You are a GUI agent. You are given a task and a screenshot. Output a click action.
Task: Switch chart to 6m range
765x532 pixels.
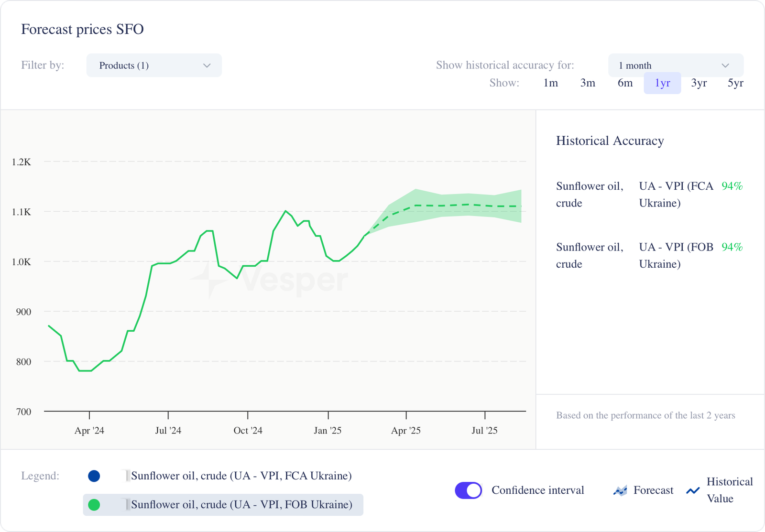coord(625,83)
